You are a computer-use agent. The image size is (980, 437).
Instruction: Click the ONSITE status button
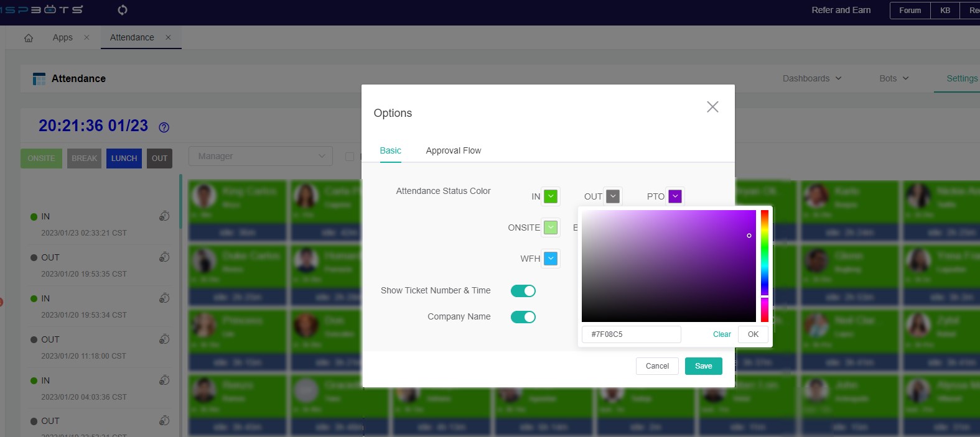41,159
